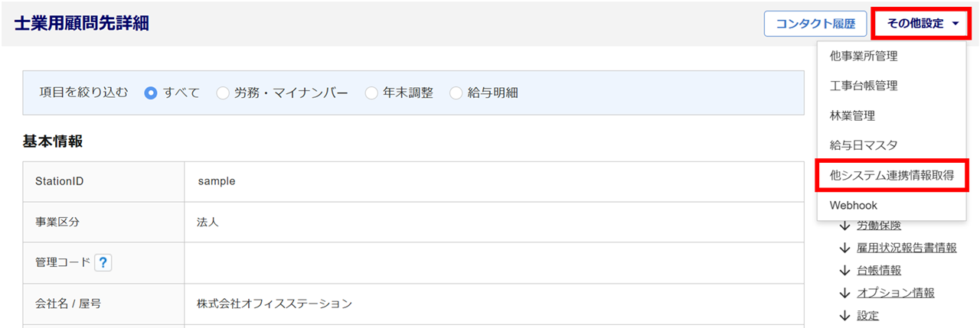Click the down arrow icon beside 設定

point(844,315)
